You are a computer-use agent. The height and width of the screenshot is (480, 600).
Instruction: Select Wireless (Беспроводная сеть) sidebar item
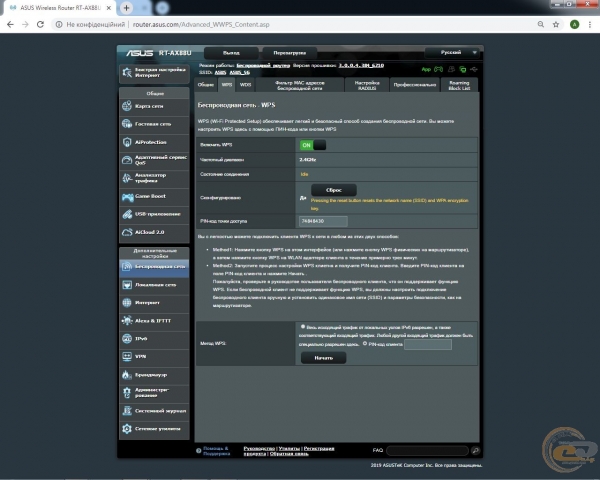pyautogui.click(x=154, y=267)
